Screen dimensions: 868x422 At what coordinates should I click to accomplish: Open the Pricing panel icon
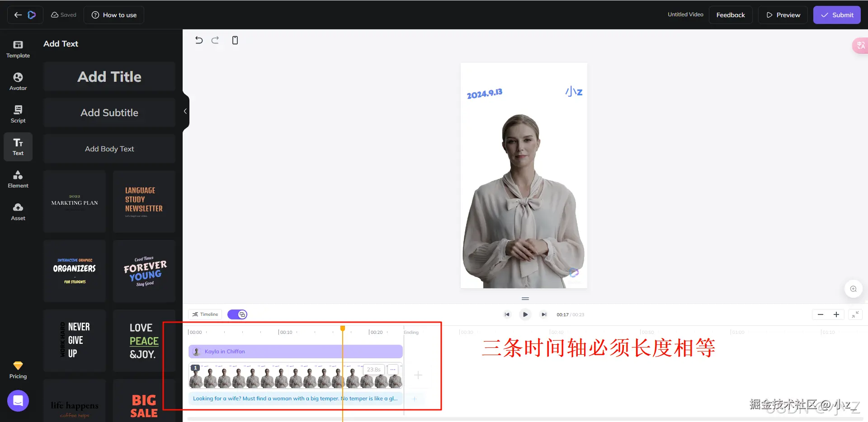pos(18,369)
